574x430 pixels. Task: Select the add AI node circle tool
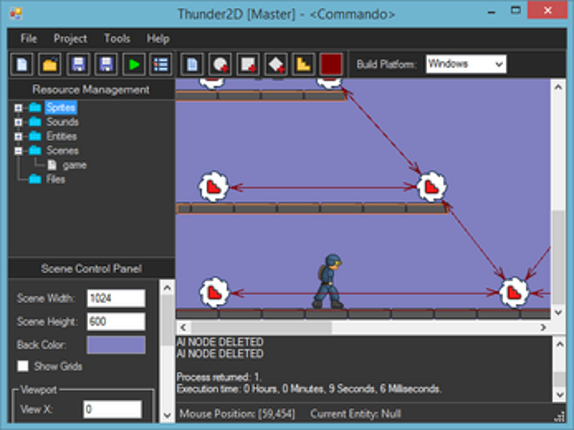click(x=220, y=65)
